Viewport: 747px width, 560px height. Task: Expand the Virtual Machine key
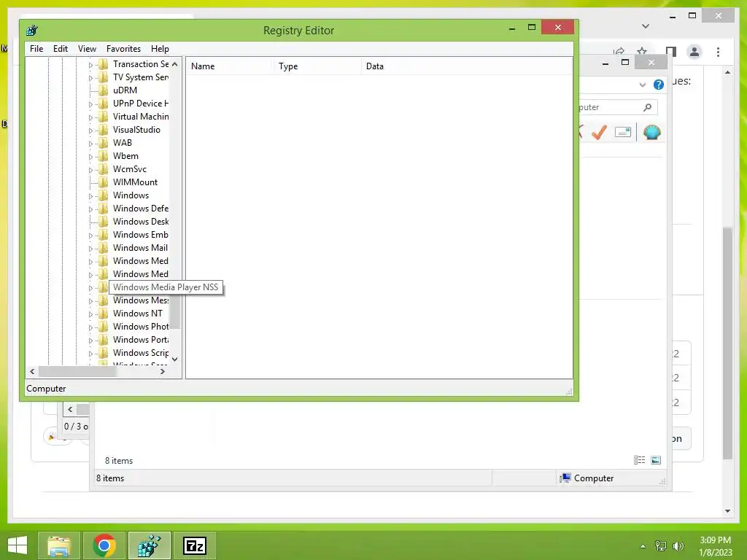tap(90, 117)
